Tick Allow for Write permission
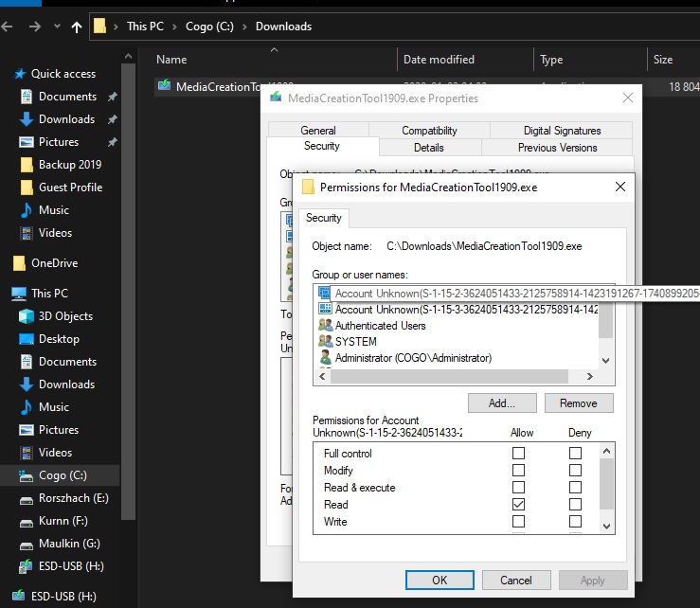 point(518,522)
